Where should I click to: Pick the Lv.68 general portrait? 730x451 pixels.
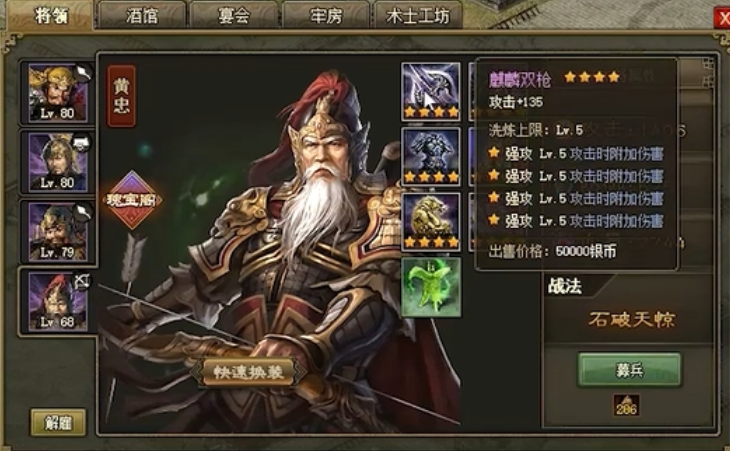click(58, 301)
